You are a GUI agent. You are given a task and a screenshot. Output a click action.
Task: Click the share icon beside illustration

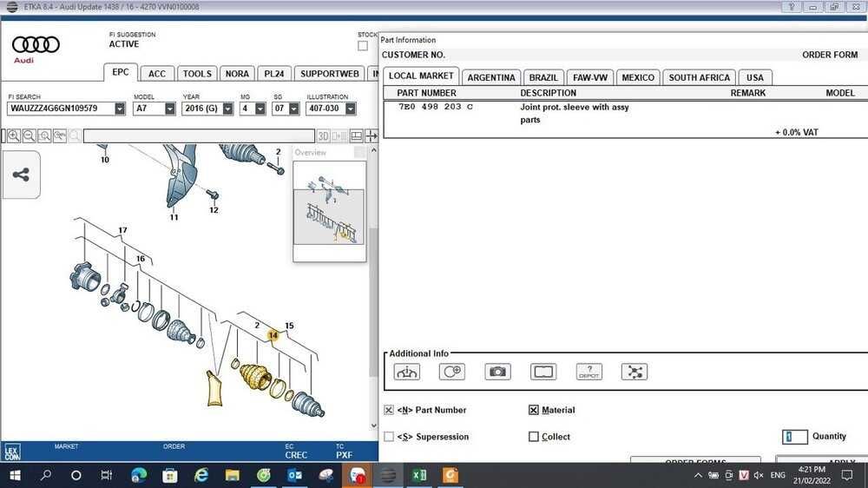(21, 175)
